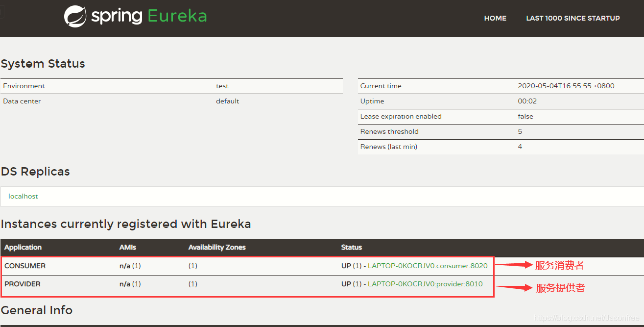Select the Lease expiration enabled label

(401, 116)
